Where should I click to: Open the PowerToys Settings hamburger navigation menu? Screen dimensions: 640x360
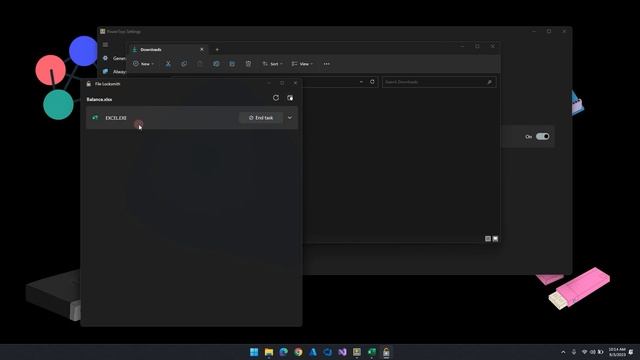105,45
